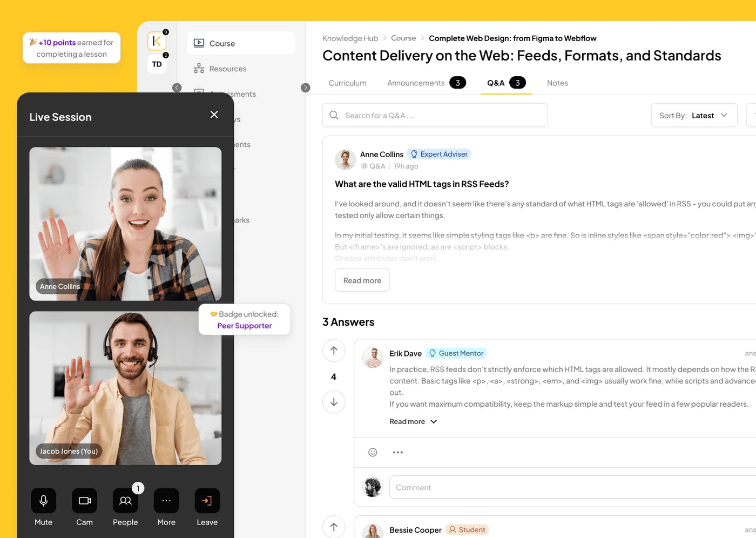756x538 pixels.
Task: Switch to the Notes tab
Action: (x=557, y=83)
